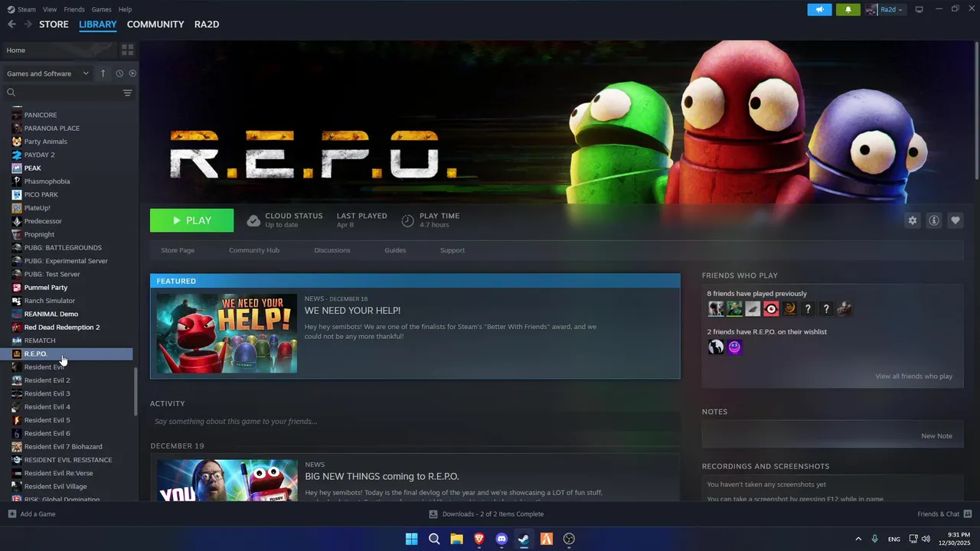Open the green notifications bell
Screen dimensions: 980x551
(x=848, y=9)
